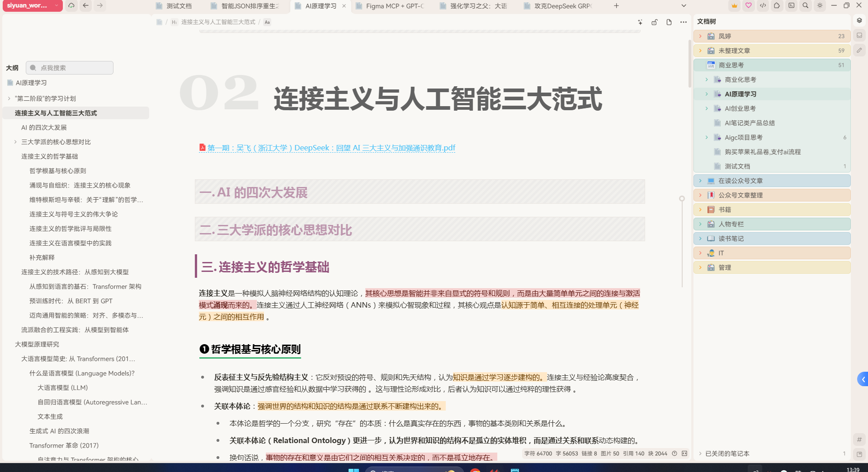Screen dimensions: 868x472
Task: Open the plugin puzzle-piece icon in top bar
Action: (777, 6)
